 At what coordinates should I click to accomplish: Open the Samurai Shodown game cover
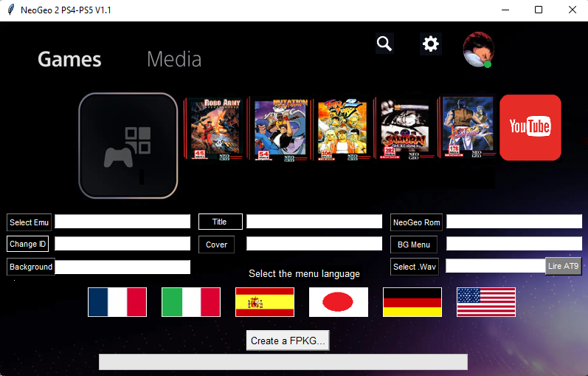click(404, 129)
